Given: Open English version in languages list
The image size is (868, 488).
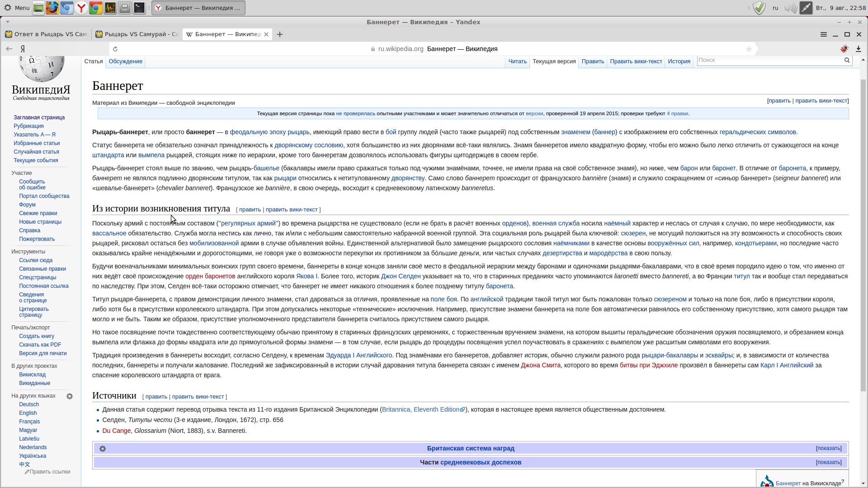Looking at the screenshot, I should [28, 413].
